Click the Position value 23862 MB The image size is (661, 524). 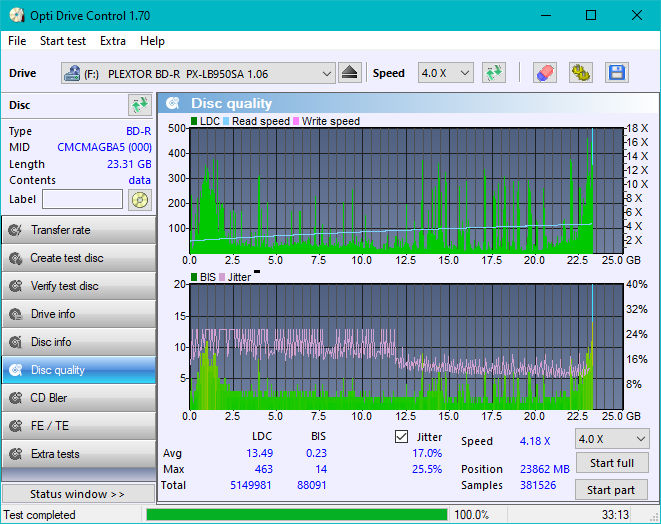[545, 469]
